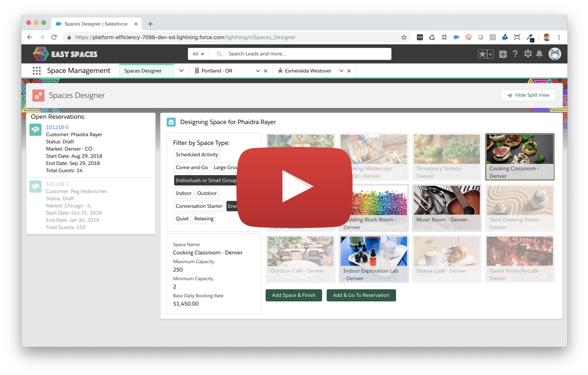The image size is (588, 375).
Task: Click the browser address bar URL
Action: coord(185,37)
